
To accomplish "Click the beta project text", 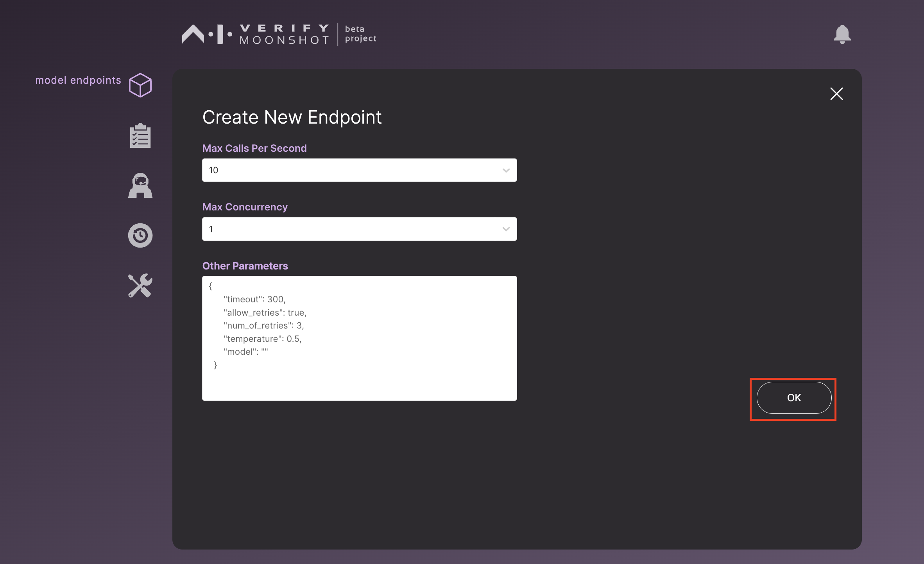I will coord(360,34).
